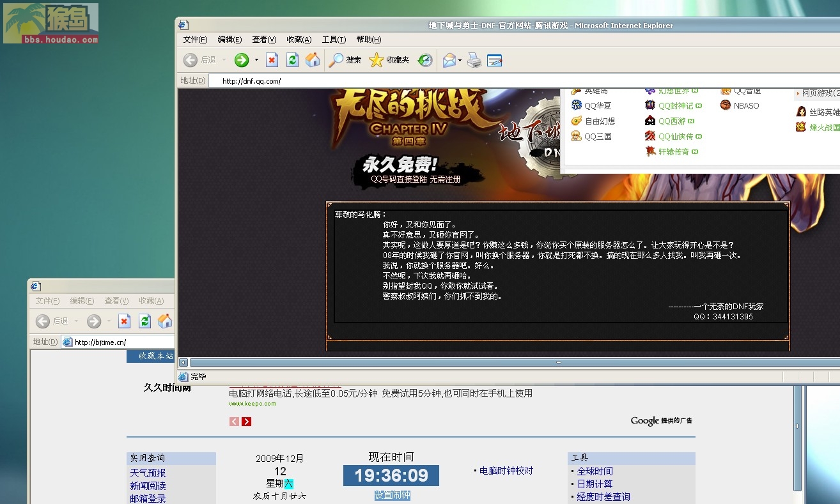Click the 19:36:09 current time display

pos(391,475)
